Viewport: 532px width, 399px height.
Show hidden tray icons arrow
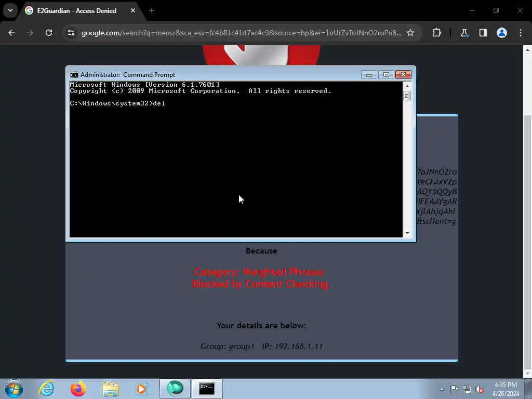(x=442, y=389)
